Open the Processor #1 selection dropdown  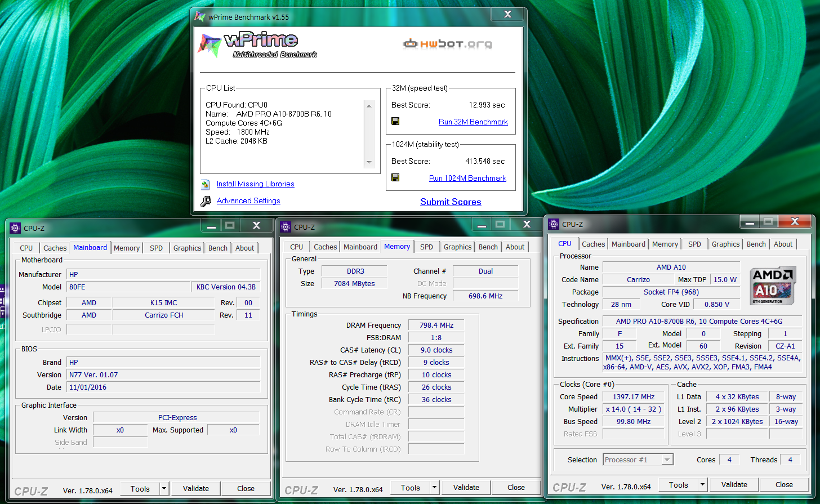pos(667,460)
